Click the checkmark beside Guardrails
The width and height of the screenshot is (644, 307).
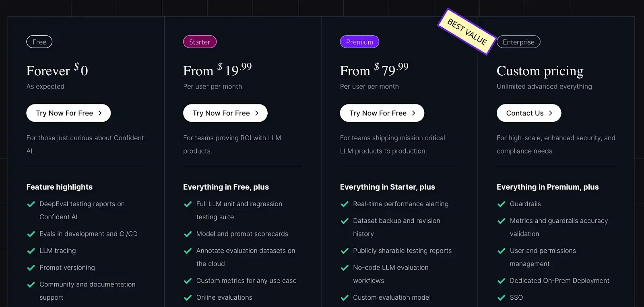coord(502,204)
